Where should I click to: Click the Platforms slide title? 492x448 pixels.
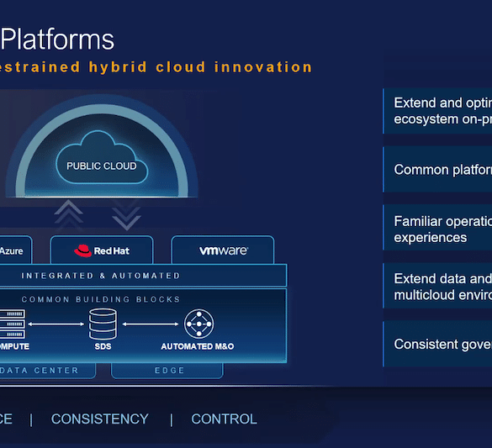57,40
